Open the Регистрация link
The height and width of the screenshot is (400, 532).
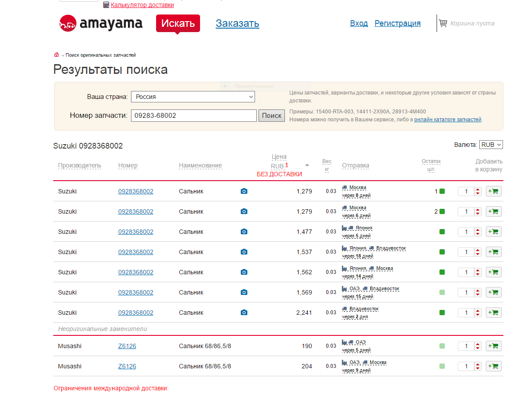[x=397, y=23]
